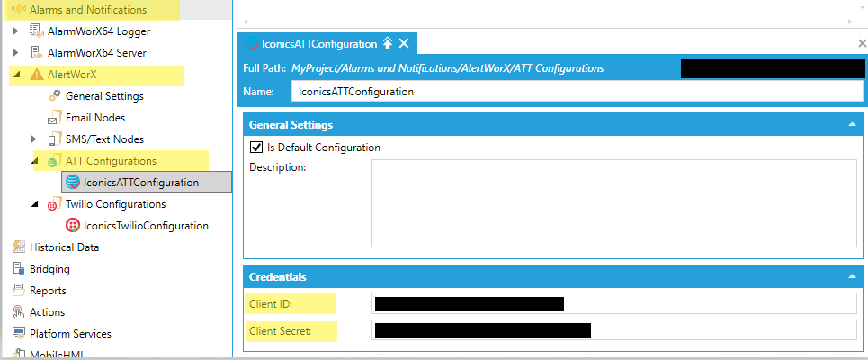
Task: Collapse the Twilio Configurations tree node
Action: (x=33, y=204)
